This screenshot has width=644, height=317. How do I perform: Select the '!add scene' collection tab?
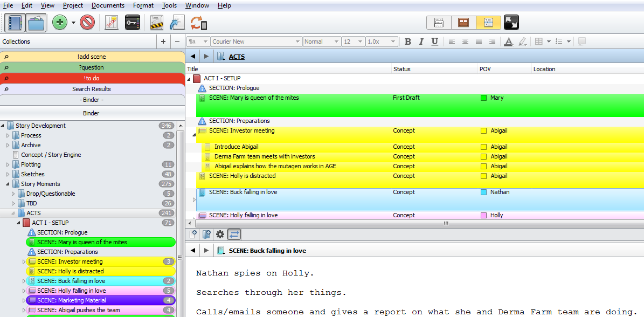(x=92, y=57)
